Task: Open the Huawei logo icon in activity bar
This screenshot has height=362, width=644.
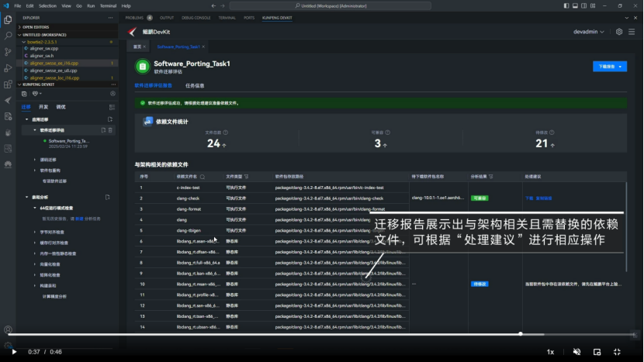Action: point(8,164)
